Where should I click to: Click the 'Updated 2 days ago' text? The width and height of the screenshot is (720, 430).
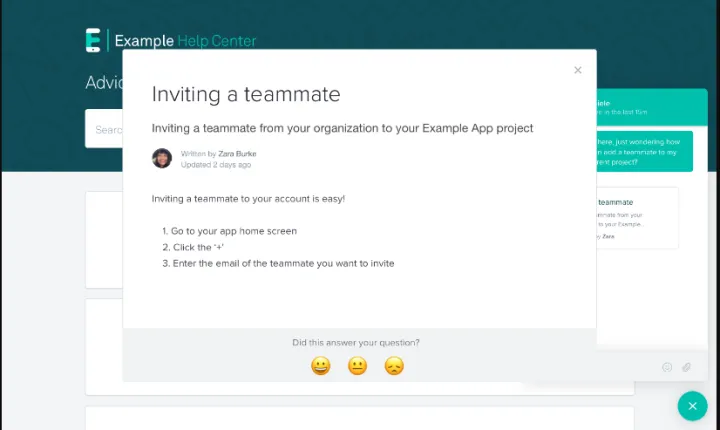pos(216,165)
